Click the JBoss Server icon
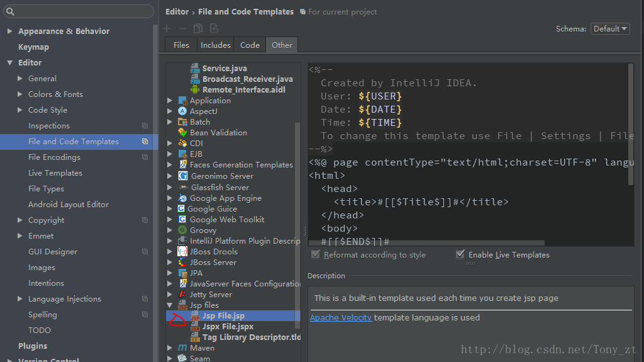Screen dimensions: 644x362 182,262
